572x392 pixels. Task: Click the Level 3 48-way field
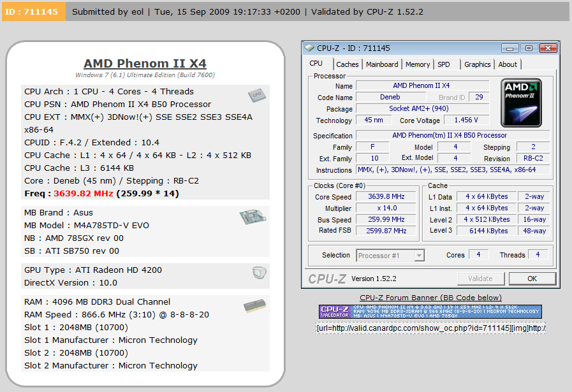(x=534, y=231)
